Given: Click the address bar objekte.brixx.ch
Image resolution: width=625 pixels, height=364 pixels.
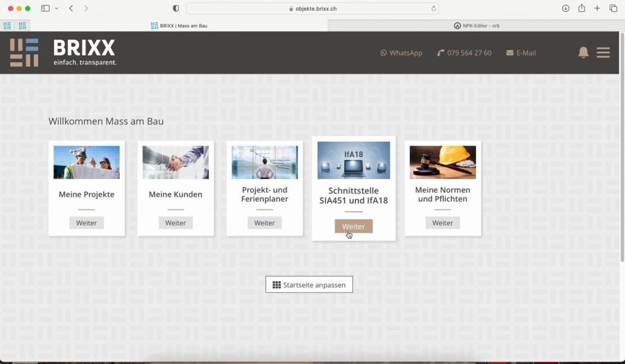Looking at the screenshot, I should pos(312,8).
